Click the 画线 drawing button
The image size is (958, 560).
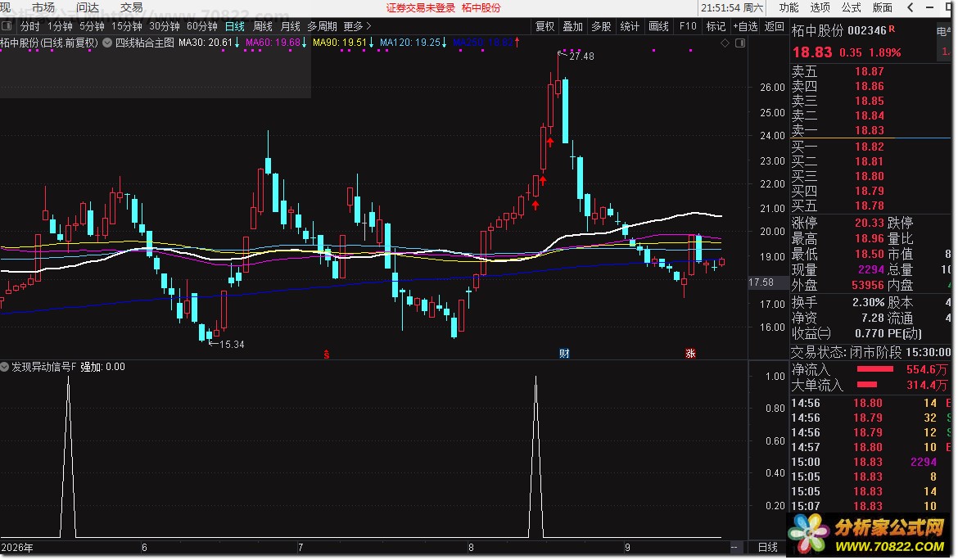click(658, 26)
